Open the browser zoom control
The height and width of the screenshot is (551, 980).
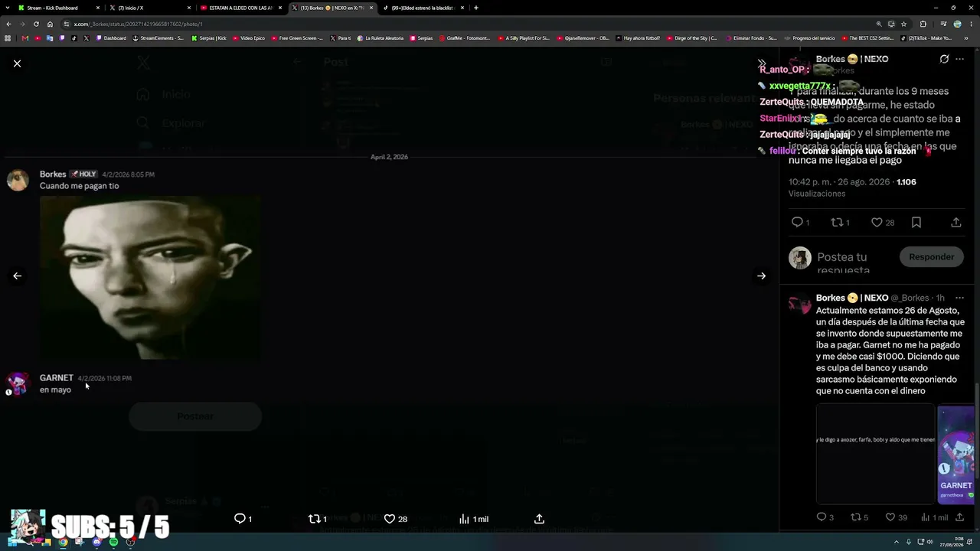coord(879,24)
